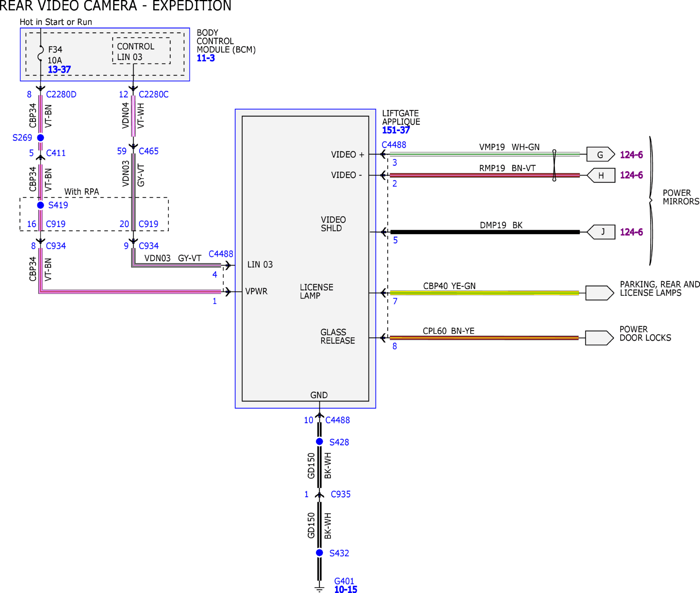Select the S428 splice dot
The height and width of the screenshot is (593, 700).
tap(319, 441)
